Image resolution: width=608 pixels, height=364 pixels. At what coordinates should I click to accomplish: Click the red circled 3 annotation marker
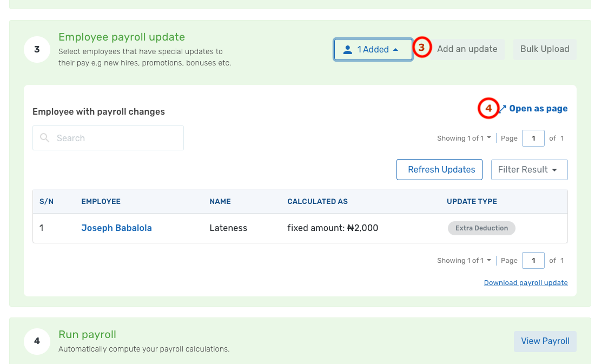pos(422,48)
